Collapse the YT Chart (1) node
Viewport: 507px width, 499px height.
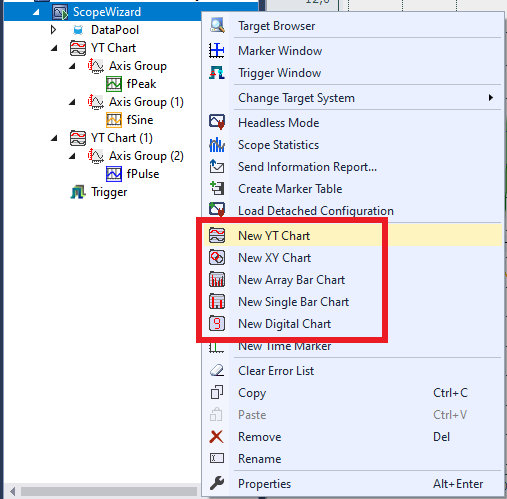pyautogui.click(x=54, y=138)
